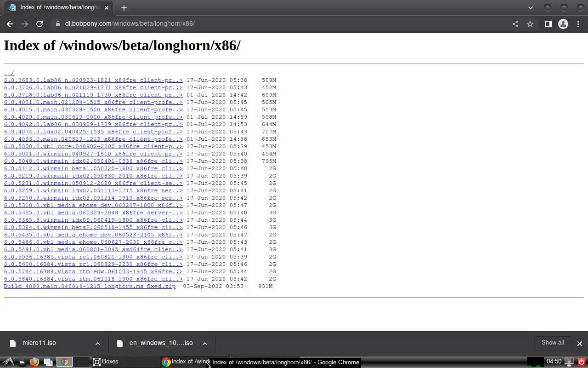588x368 pixels.
Task: Download build 6.0.4029.0.main.030619-0000
Action: [93, 117]
